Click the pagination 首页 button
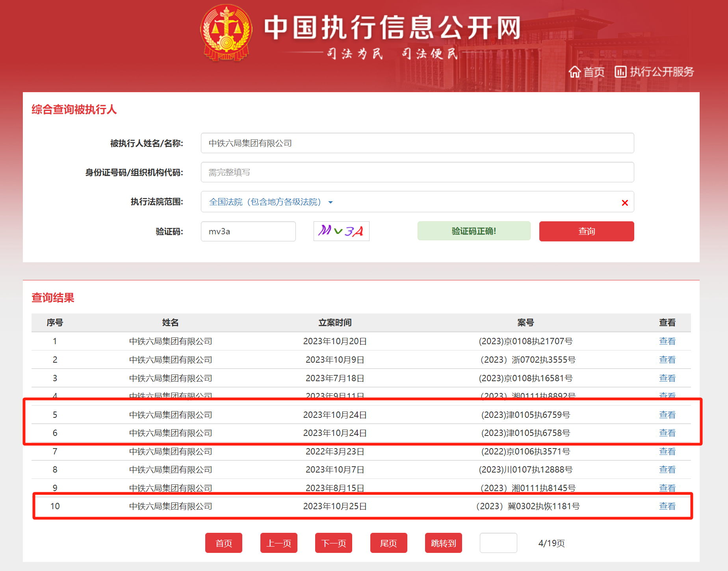 pyautogui.click(x=224, y=543)
